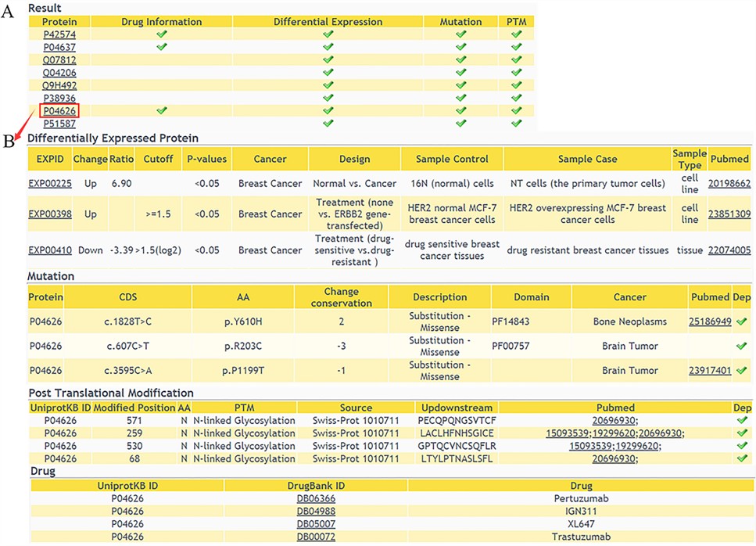756x546 pixels.
Task: Click Dep checkmark for mutation c.3595C>A
Action: tap(741, 370)
